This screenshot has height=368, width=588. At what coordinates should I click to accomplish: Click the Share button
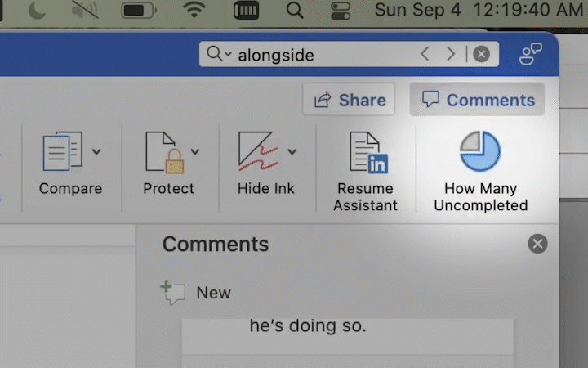(x=349, y=100)
